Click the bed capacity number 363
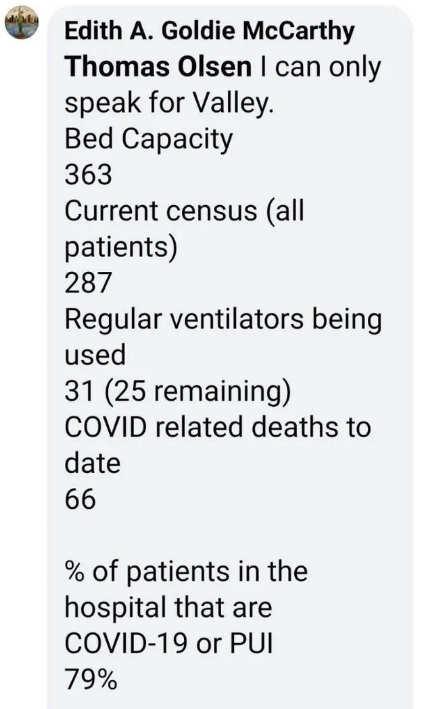 [x=88, y=175]
